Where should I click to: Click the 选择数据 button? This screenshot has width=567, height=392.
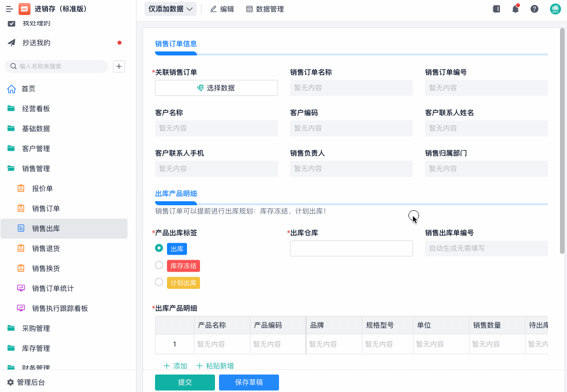tap(216, 88)
